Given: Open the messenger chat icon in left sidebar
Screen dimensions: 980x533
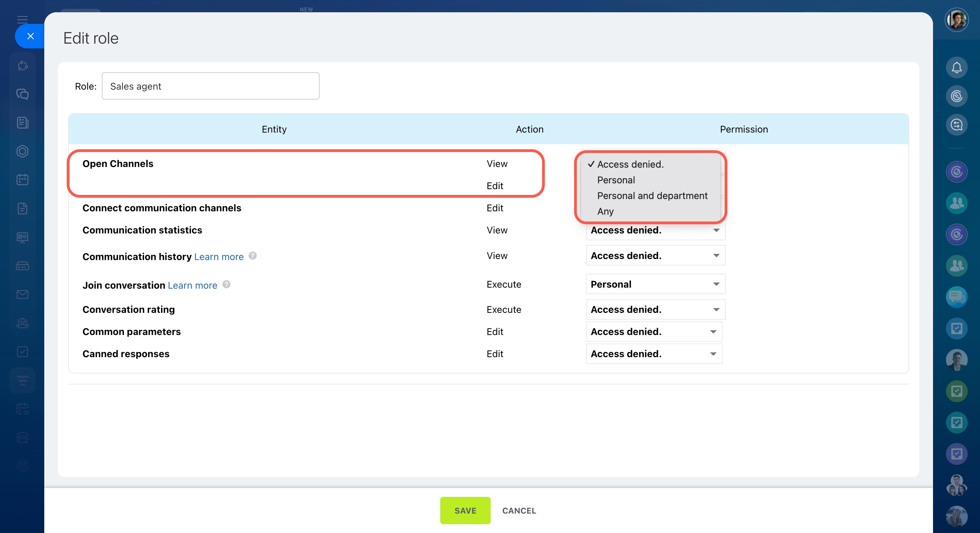Looking at the screenshot, I should (22, 94).
